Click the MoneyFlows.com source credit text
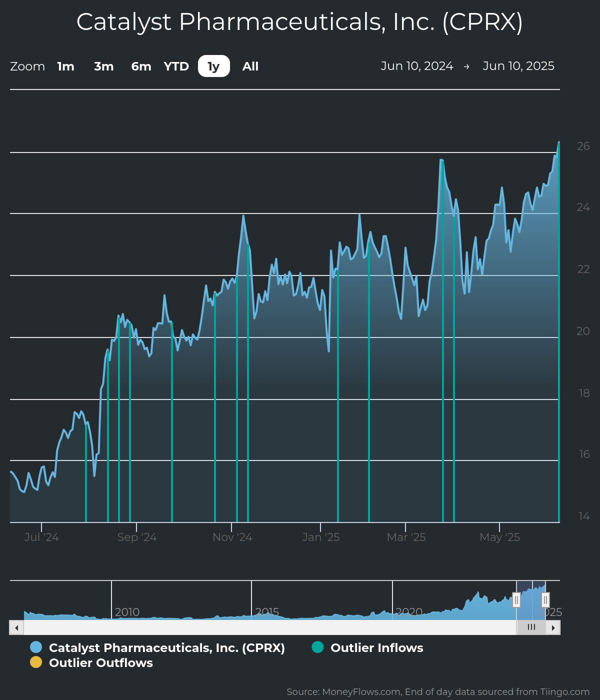This screenshot has height=700, width=600. [x=438, y=692]
